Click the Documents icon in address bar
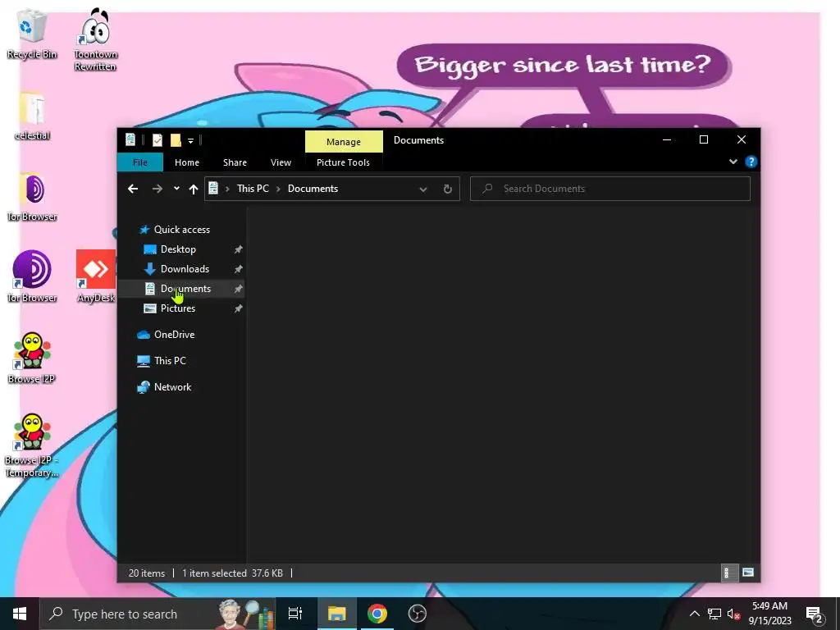This screenshot has height=630, width=840. (213, 188)
